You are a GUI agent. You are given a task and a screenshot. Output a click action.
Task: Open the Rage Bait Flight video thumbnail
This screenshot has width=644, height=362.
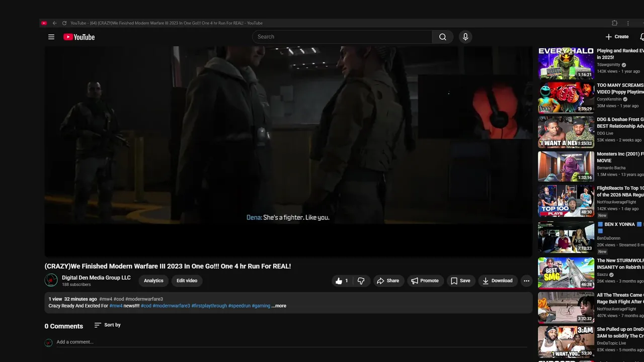(x=566, y=308)
